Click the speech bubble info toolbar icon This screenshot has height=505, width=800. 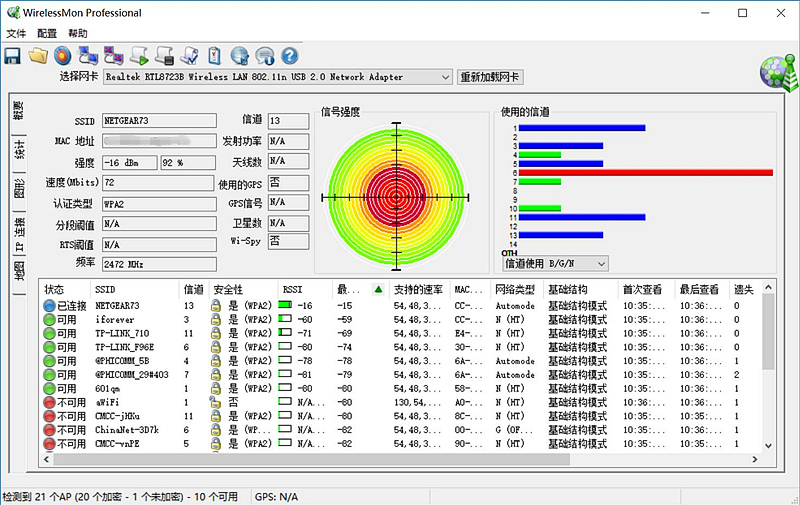click(x=265, y=56)
